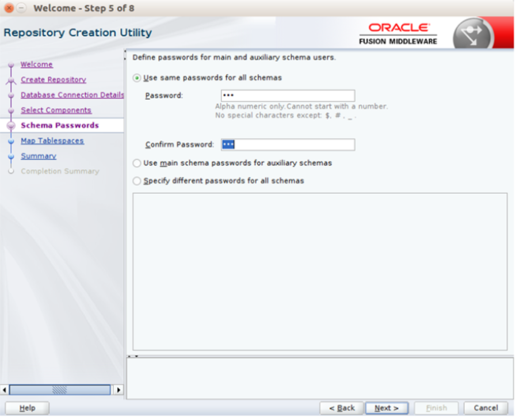Click the Create Repository step node icon
Viewport: 516px width, 420px height.
[11, 80]
